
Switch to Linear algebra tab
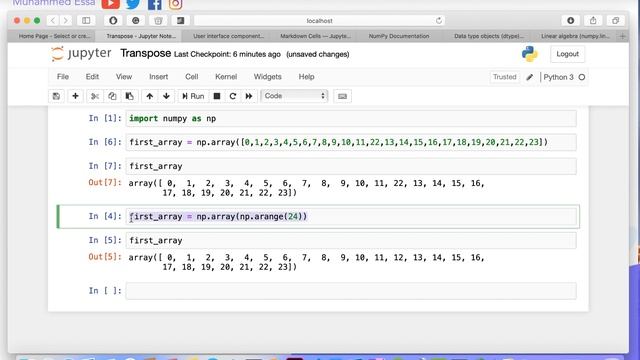click(x=575, y=36)
